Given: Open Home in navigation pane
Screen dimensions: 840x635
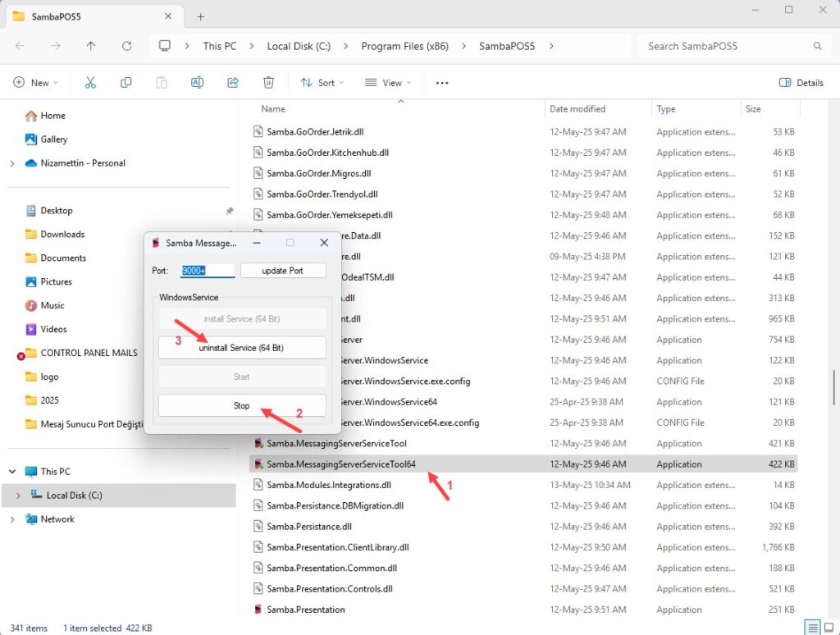Looking at the screenshot, I should [x=46, y=116].
